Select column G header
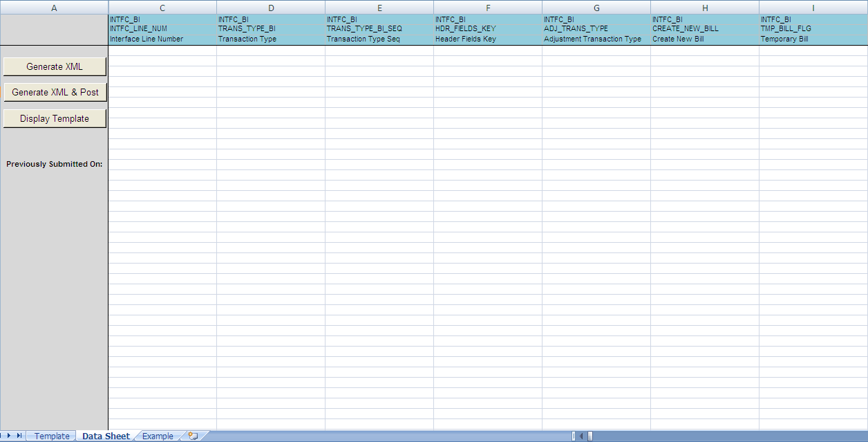868x442 pixels. pos(596,7)
